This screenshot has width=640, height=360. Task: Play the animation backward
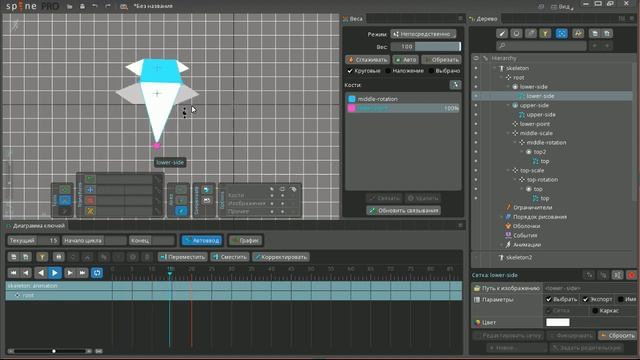click(x=41, y=273)
